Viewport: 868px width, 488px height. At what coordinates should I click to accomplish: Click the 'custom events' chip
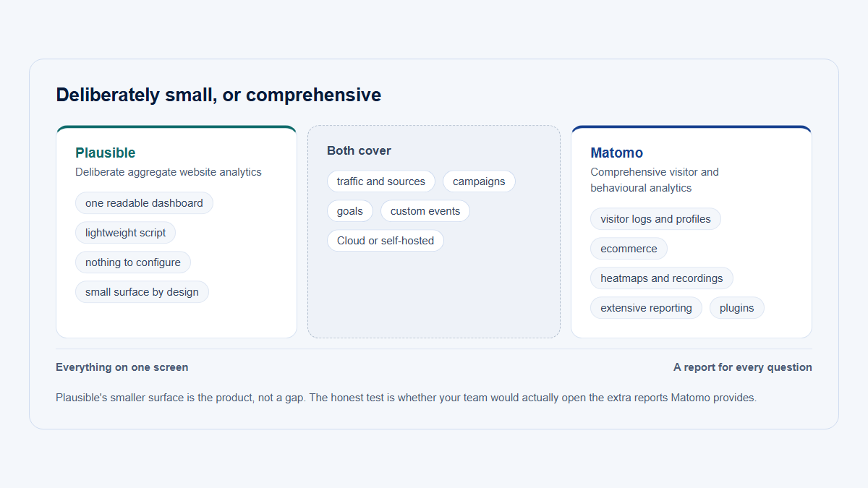tap(425, 211)
